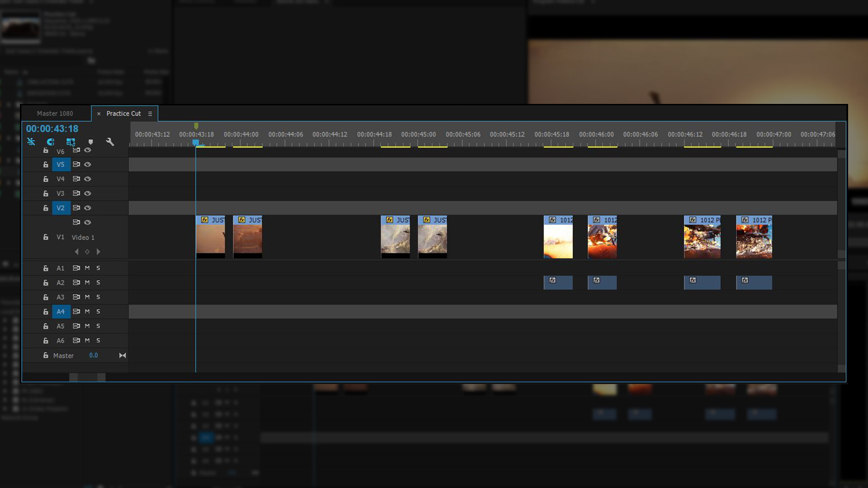Target the V2 track header
The height and width of the screenshot is (488, 868).
[61, 208]
